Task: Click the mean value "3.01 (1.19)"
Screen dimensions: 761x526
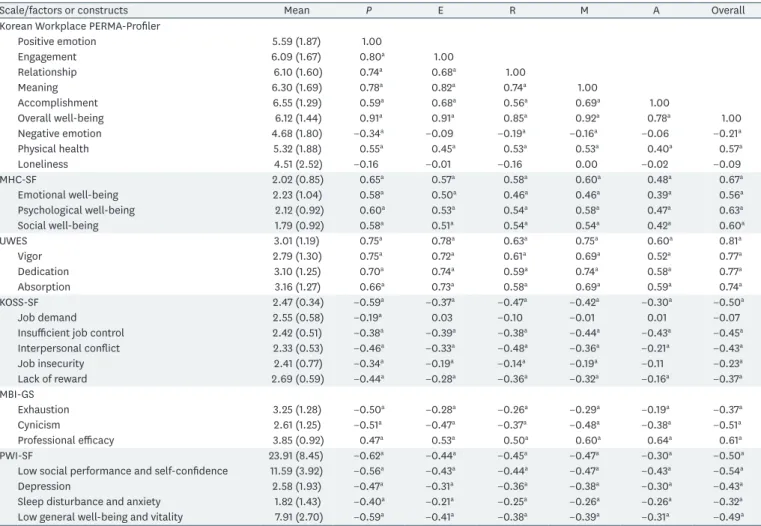Action: [296, 241]
